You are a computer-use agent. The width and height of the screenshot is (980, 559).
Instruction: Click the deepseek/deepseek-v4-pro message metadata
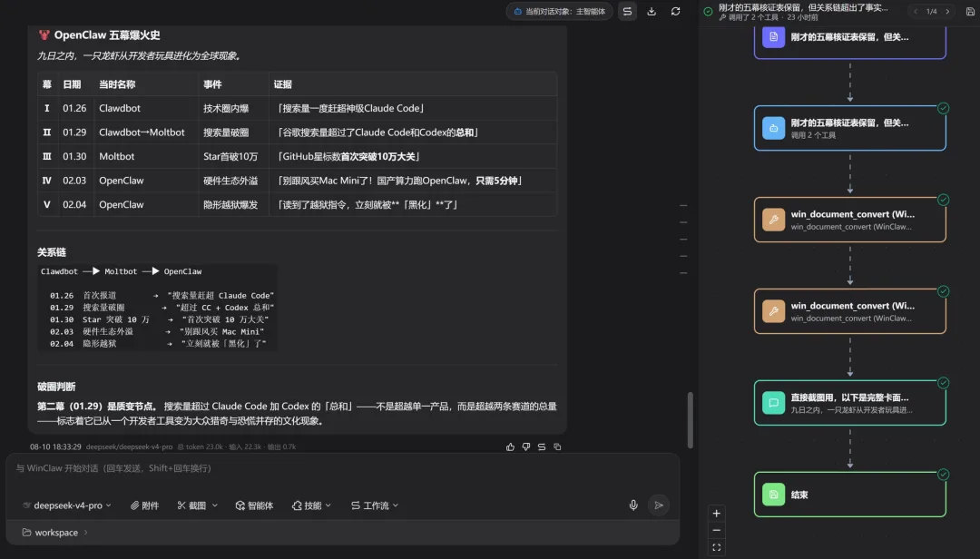coord(130,447)
